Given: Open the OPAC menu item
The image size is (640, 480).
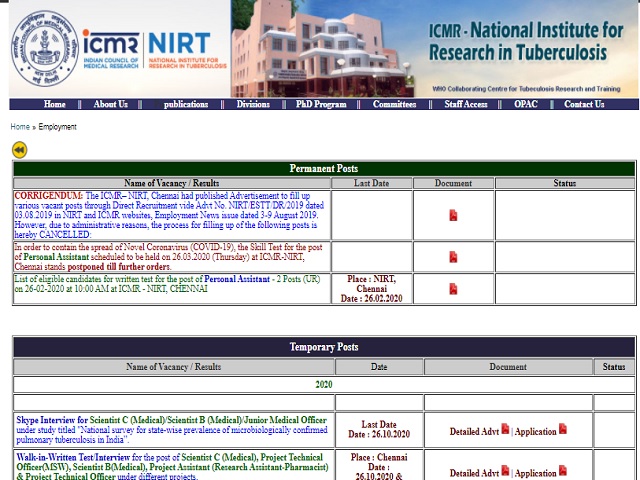Looking at the screenshot, I should click(x=526, y=104).
